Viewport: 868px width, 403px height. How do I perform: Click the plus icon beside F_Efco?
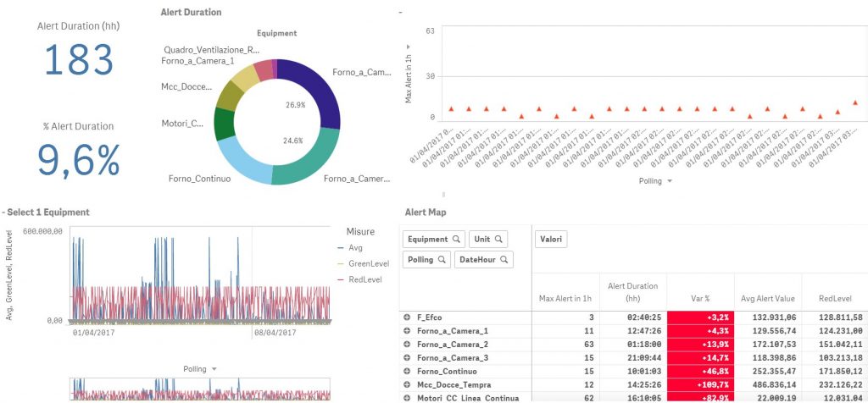[407, 317]
